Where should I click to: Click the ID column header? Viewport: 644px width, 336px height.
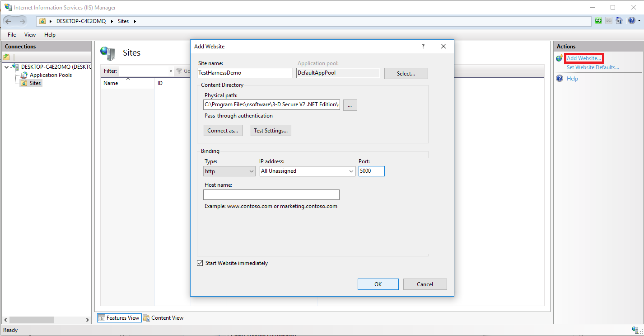point(173,83)
